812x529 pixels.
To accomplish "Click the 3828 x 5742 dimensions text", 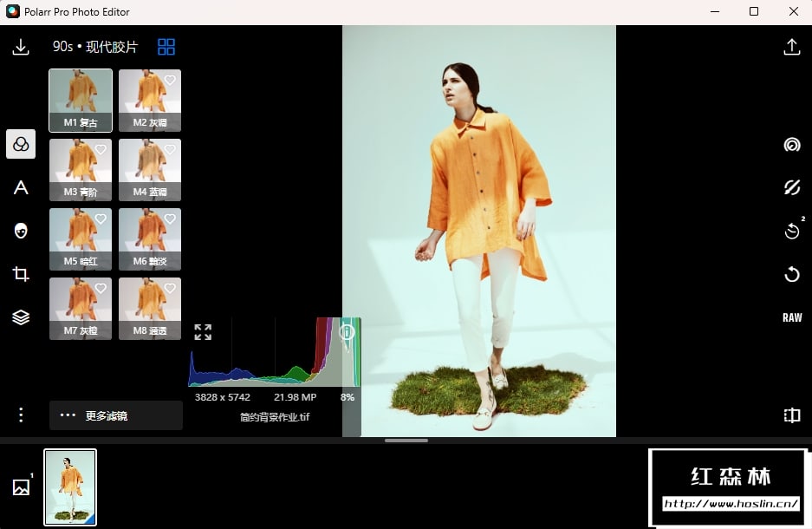I will pos(222,397).
